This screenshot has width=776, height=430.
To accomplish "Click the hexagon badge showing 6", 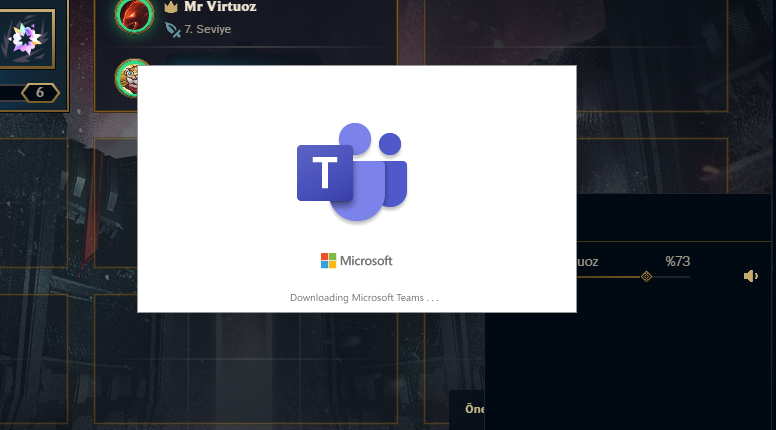I will [40, 93].
